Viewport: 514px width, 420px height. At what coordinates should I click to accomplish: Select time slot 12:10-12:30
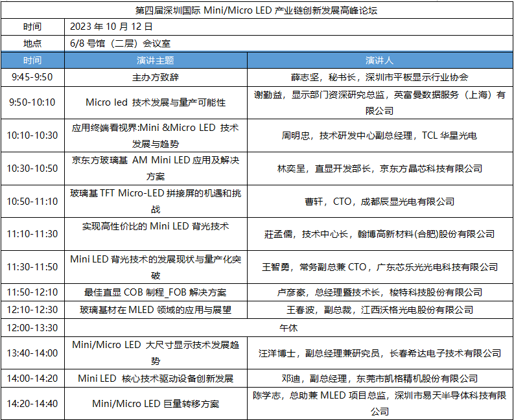32,310
